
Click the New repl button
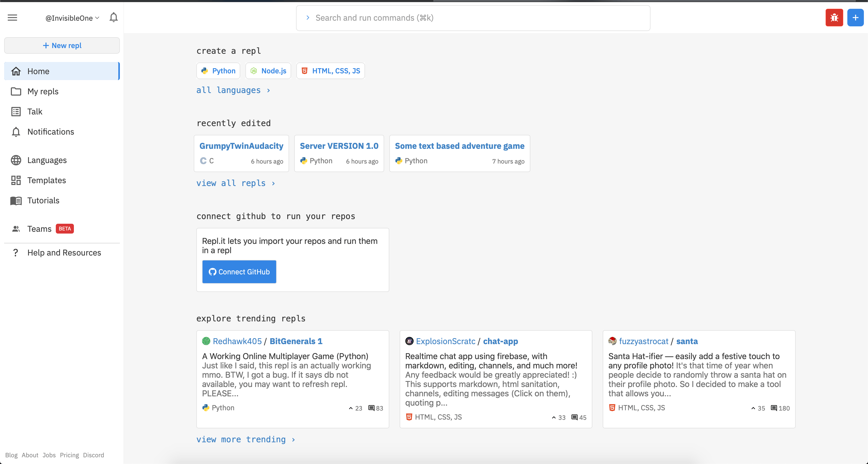[62, 45]
